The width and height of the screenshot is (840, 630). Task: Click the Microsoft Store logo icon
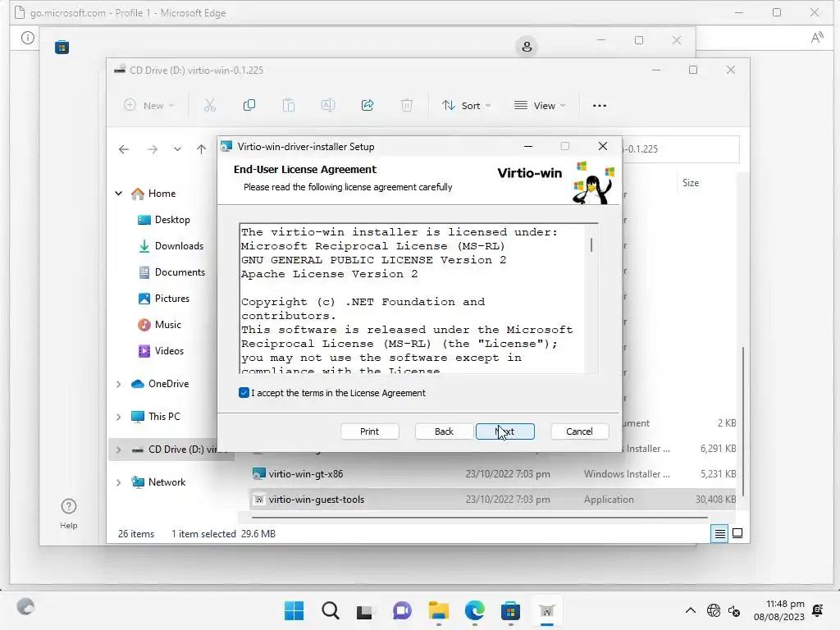coord(62,47)
